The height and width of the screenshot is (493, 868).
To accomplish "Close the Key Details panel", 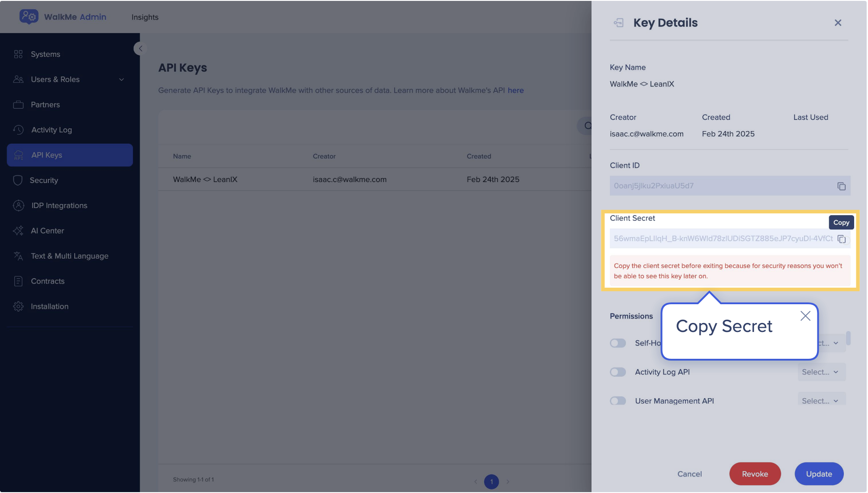I will click(x=838, y=23).
